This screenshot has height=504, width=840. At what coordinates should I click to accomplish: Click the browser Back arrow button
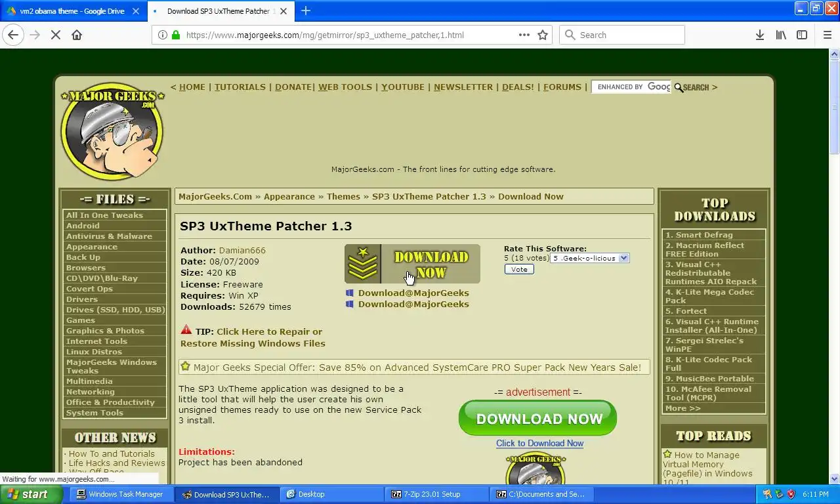tap(13, 35)
